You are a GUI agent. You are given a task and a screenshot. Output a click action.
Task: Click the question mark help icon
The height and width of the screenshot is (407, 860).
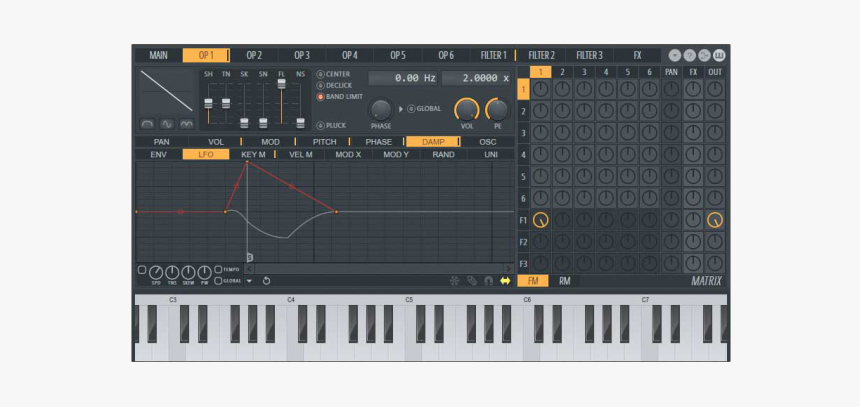click(x=689, y=55)
